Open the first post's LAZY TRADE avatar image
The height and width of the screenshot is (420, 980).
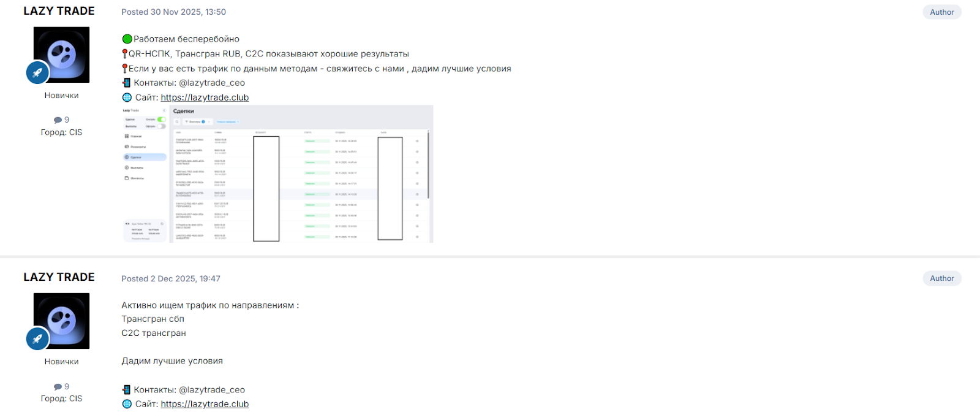61,55
